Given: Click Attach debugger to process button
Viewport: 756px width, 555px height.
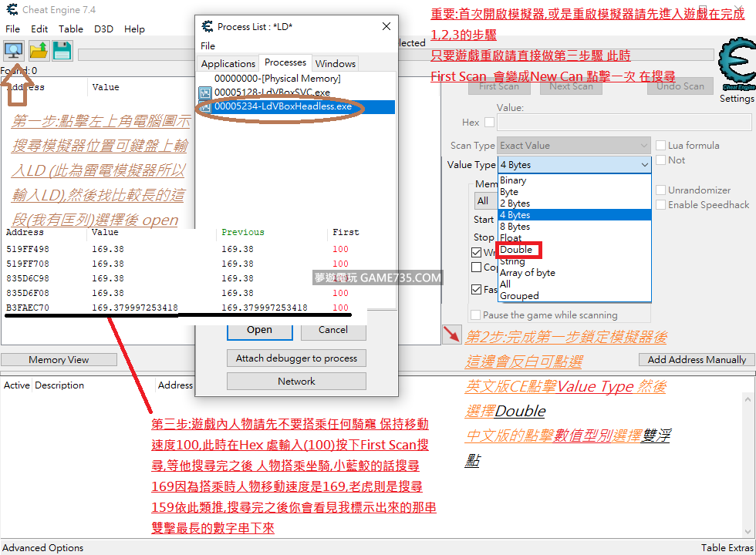Looking at the screenshot, I should point(296,358).
